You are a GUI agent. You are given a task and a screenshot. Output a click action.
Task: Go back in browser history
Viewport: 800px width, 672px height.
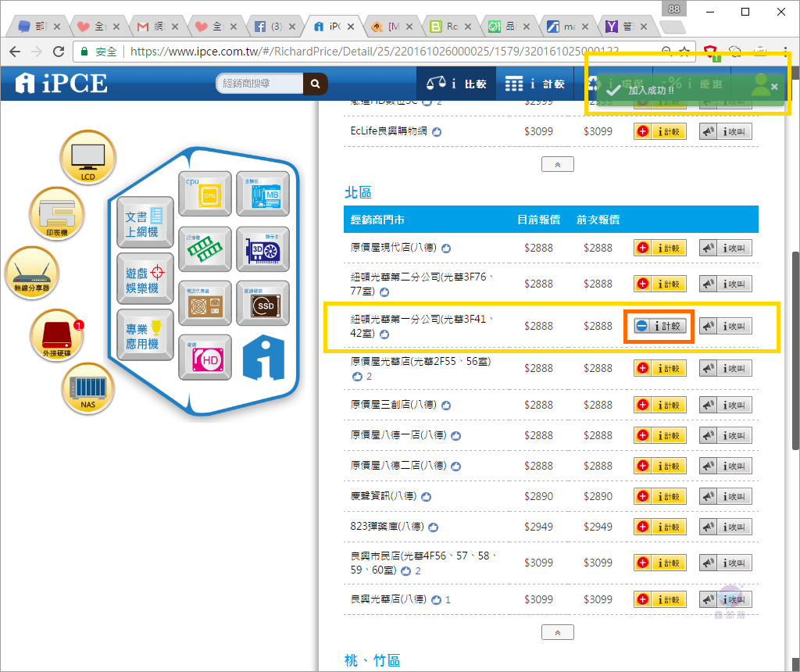[16, 52]
